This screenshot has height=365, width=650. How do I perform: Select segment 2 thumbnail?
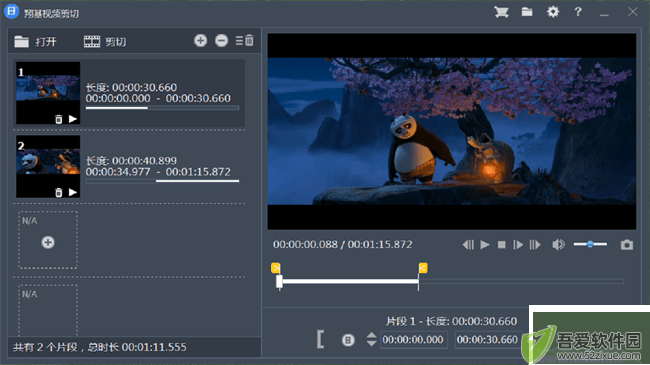coord(48,166)
